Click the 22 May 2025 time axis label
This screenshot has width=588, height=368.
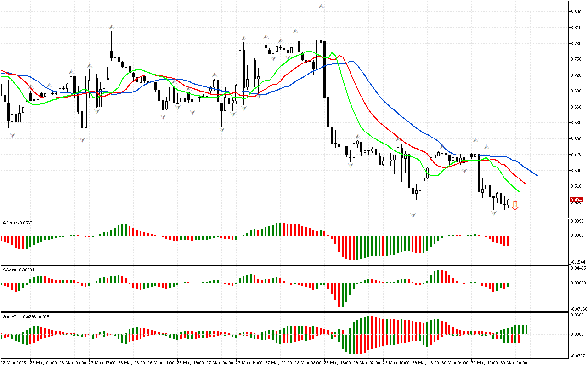(x=14, y=362)
